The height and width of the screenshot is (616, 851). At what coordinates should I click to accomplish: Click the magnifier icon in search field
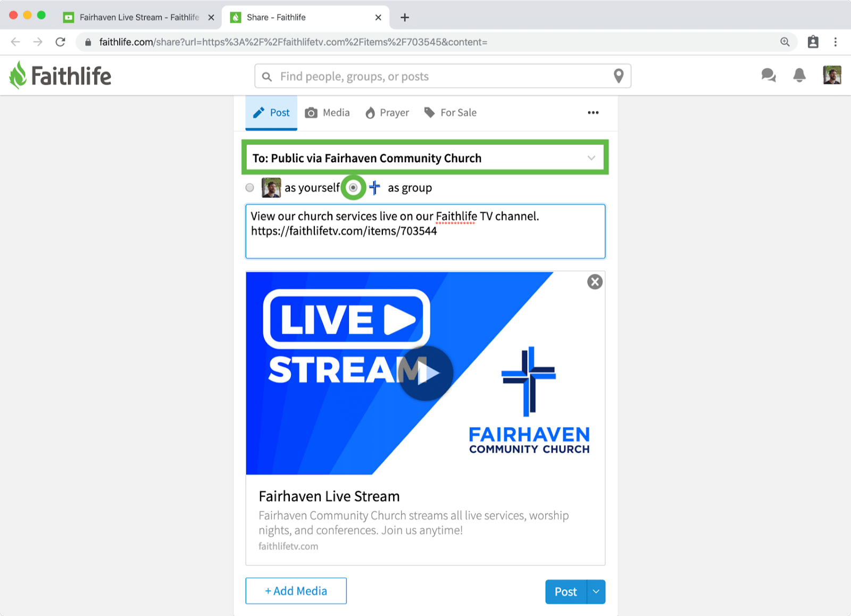tap(267, 77)
